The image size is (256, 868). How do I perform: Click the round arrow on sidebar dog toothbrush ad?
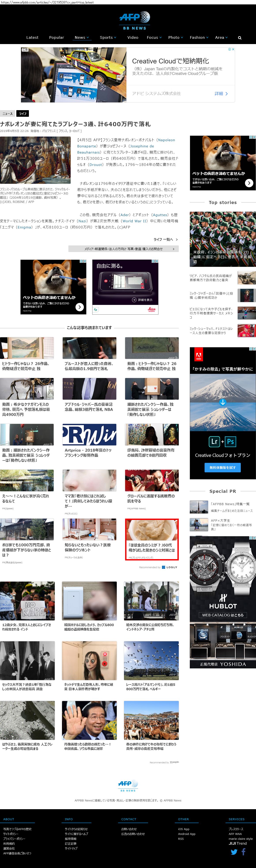249,183
